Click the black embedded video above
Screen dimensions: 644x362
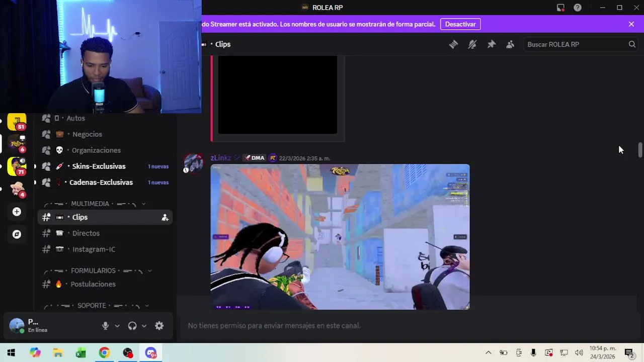coord(277,95)
